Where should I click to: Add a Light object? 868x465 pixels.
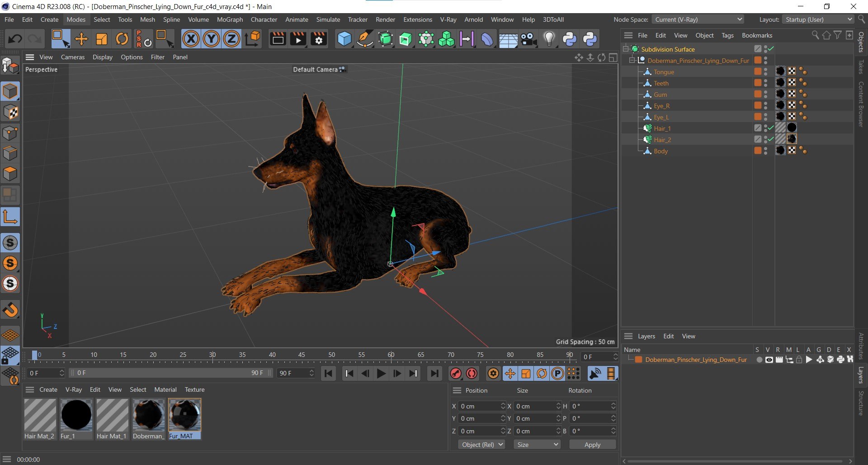pos(549,39)
